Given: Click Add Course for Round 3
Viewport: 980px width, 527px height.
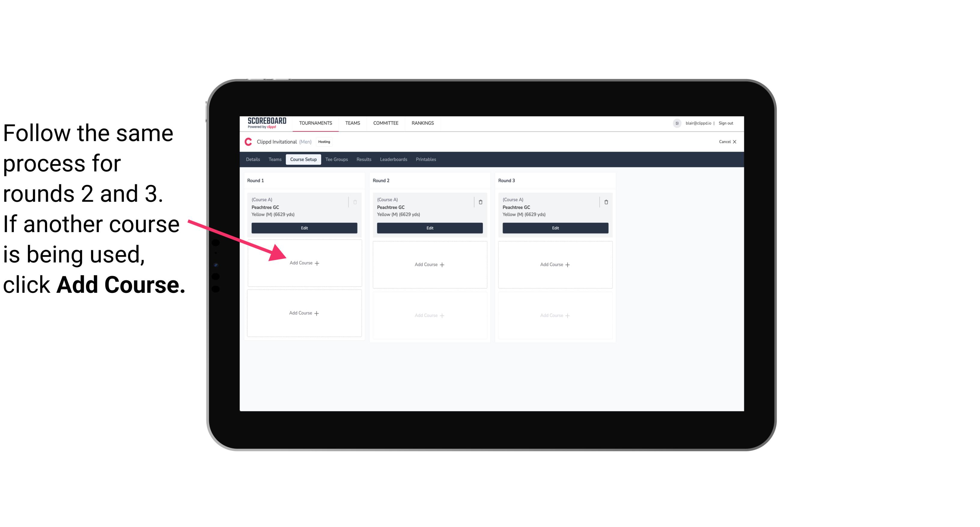Looking at the screenshot, I should pyautogui.click(x=554, y=264).
